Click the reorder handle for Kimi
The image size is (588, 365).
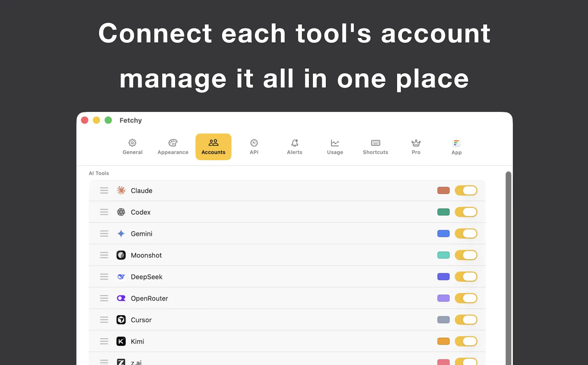coord(104,341)
